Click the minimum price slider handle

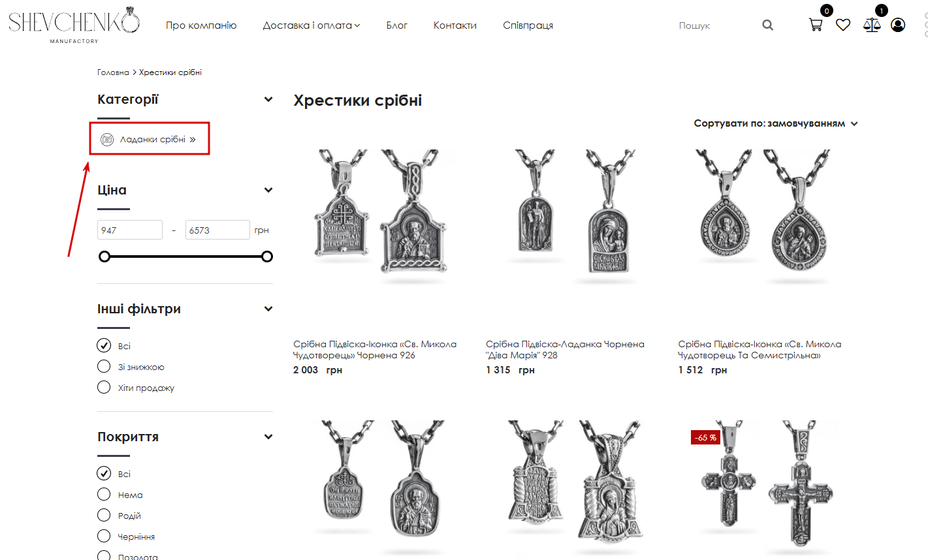(104, 257)
